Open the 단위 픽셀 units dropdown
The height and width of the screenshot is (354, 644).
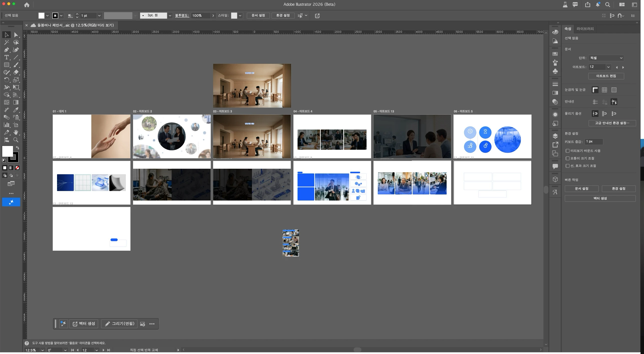point(606,58)
